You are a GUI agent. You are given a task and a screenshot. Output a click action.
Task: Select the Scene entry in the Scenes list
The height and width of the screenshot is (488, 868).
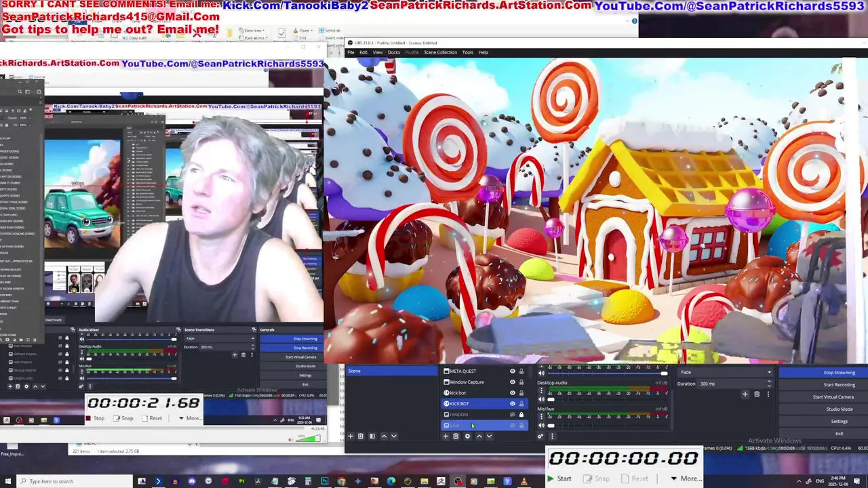click(x=391, y=371)
